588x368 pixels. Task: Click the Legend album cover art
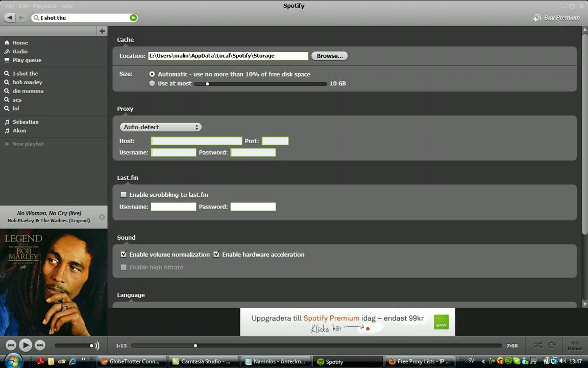tap(54, 282)
